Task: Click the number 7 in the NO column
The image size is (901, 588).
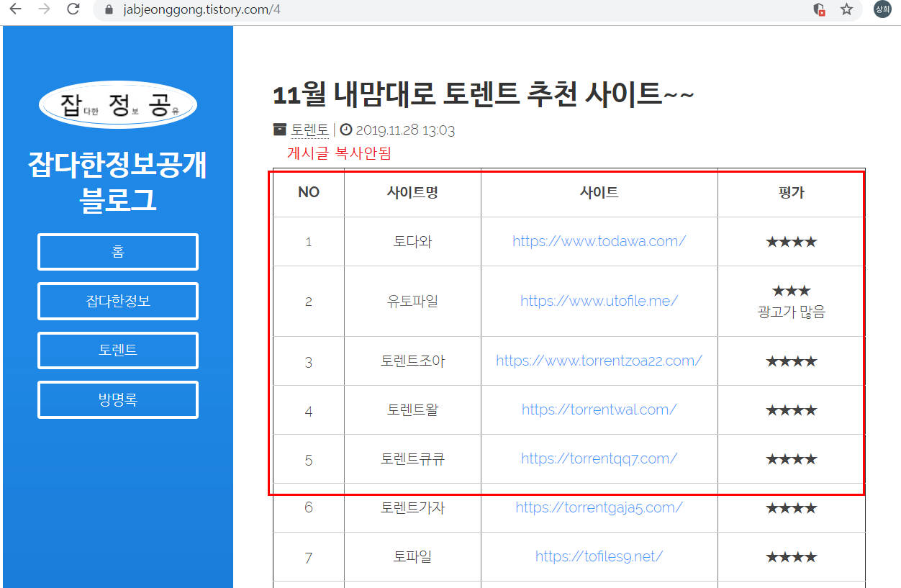Action: [x=309, y=557]
